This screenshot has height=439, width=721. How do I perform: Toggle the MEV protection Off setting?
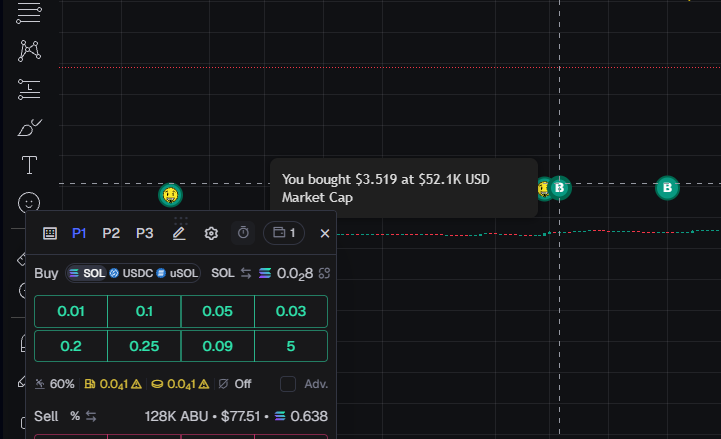point(235,384)
